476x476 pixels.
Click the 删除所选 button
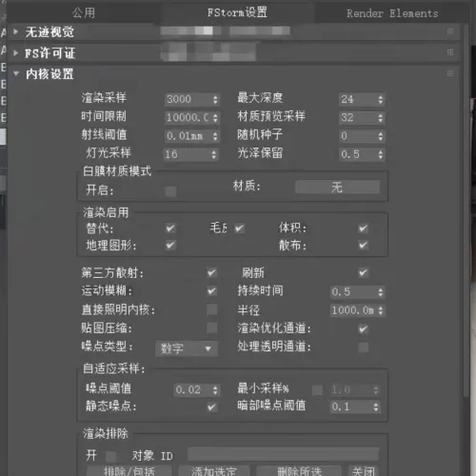coord(299,471)
